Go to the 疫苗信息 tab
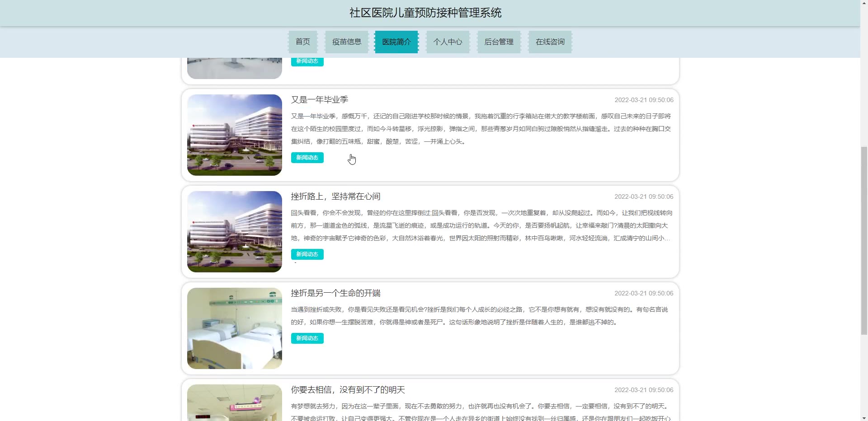Screen dimensions: 868x421 tap(346, 42)
